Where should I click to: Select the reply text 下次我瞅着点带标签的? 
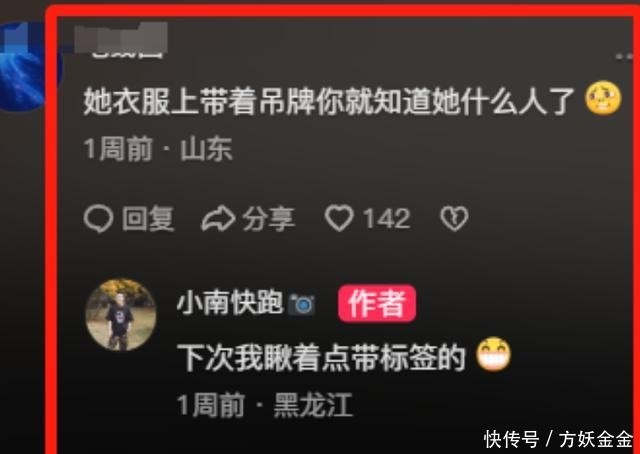322,358
